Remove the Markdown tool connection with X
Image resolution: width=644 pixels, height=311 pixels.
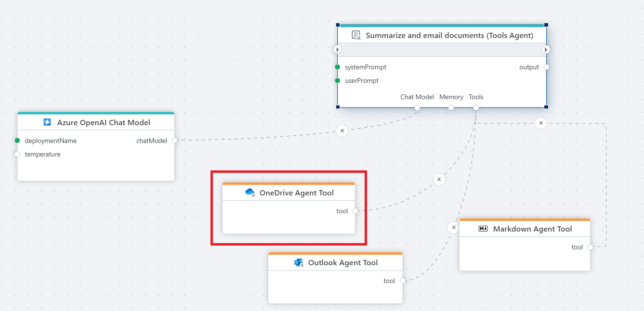tap(541, 123)
